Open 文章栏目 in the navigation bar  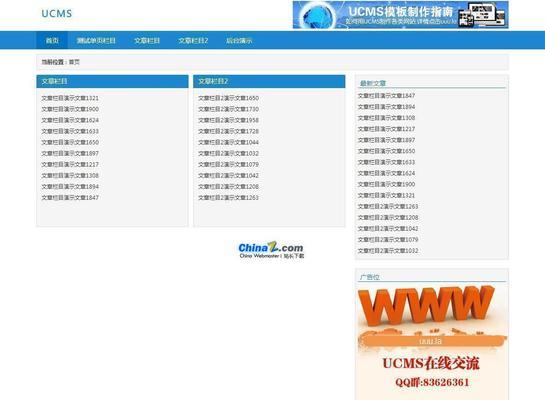[x=147, y=41]
